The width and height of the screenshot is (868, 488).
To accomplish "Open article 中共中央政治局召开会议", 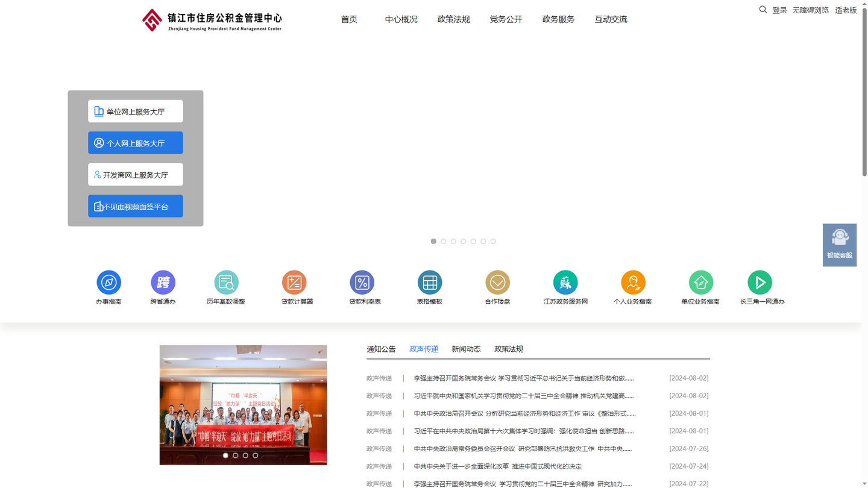I will pos(524,413).
